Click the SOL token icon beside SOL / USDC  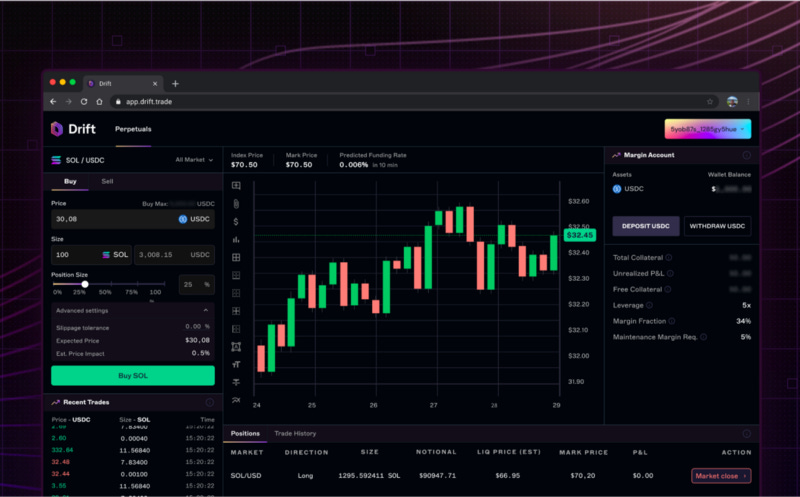[56, 160]
